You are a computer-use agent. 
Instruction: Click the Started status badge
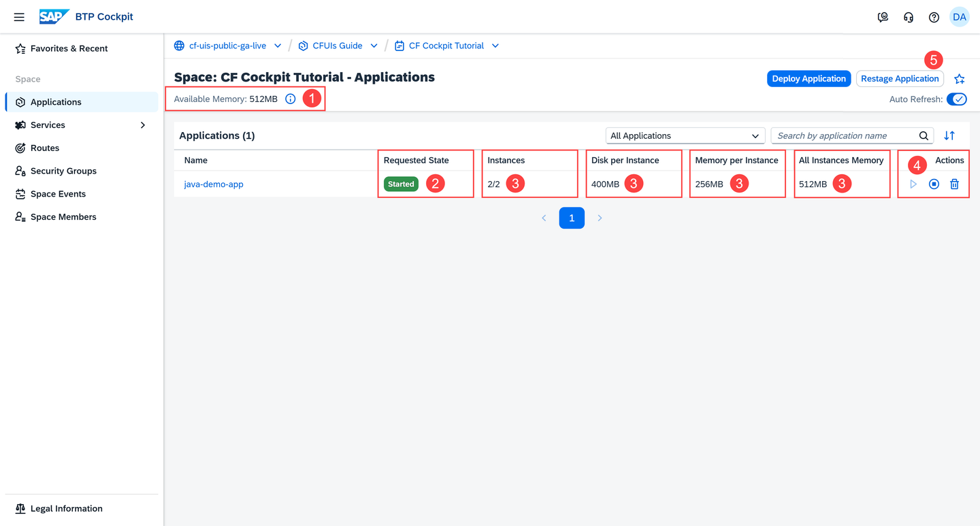(401, 184)
